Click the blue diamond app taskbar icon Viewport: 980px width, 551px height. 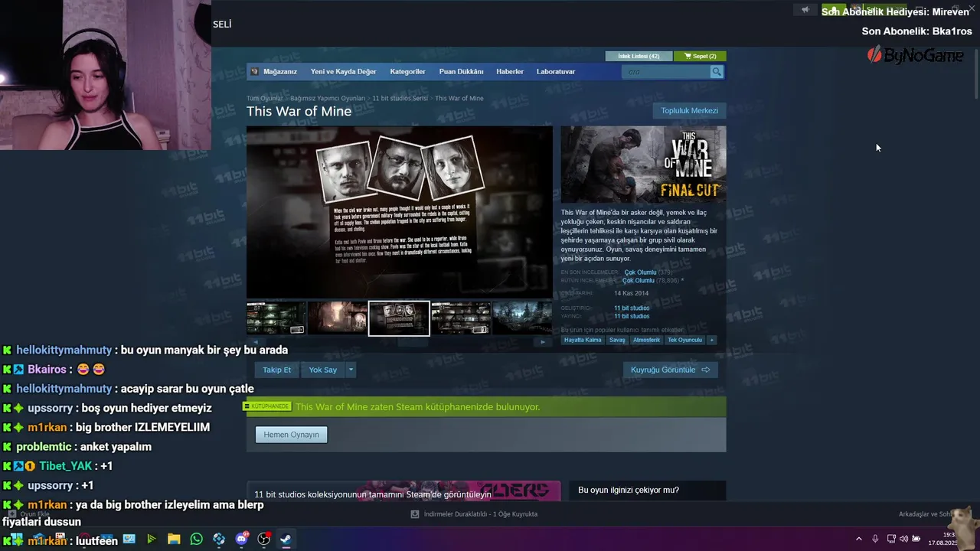[219, 539]
